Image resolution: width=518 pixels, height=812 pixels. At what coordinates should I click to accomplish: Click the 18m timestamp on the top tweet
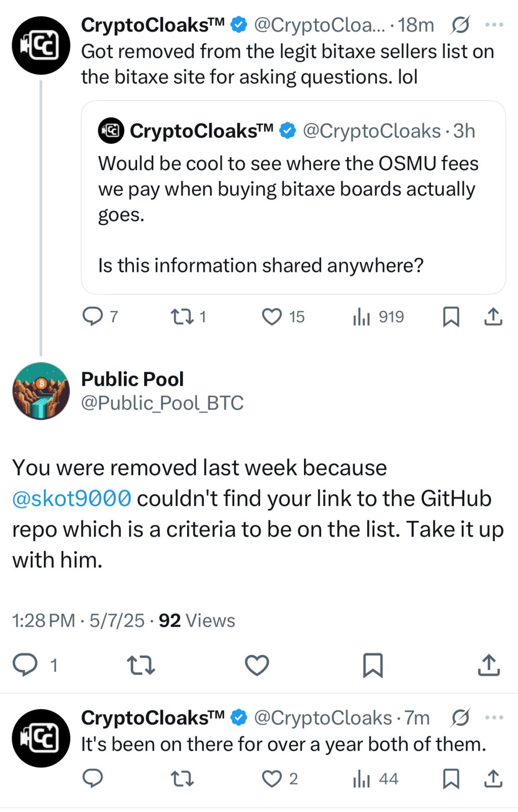click(x=416, y=24)
